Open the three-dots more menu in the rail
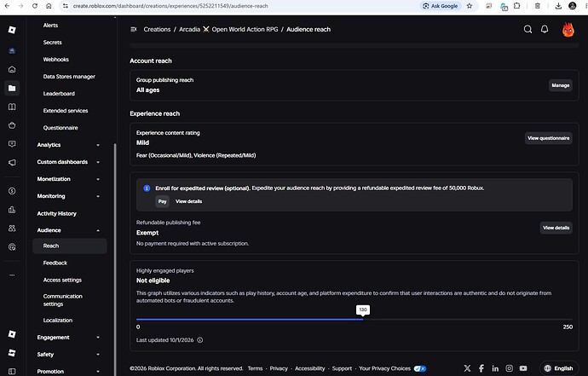588x376 pixels. 12,275
